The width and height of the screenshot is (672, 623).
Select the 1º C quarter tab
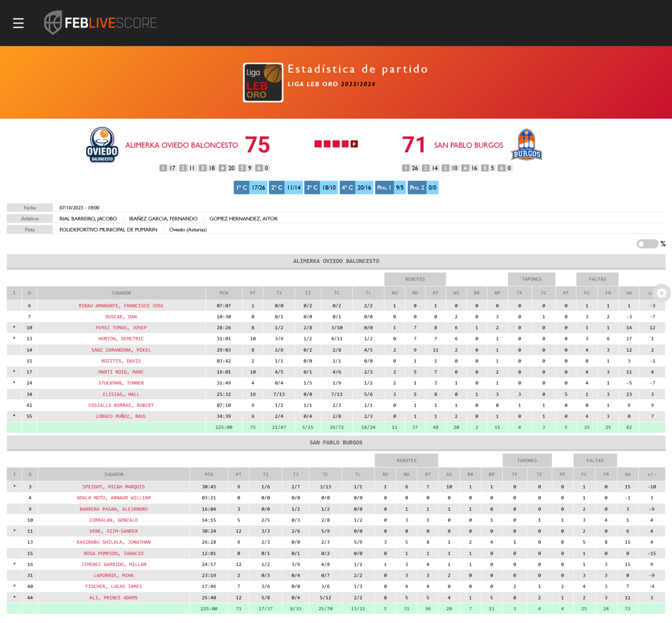pos(250,187)
